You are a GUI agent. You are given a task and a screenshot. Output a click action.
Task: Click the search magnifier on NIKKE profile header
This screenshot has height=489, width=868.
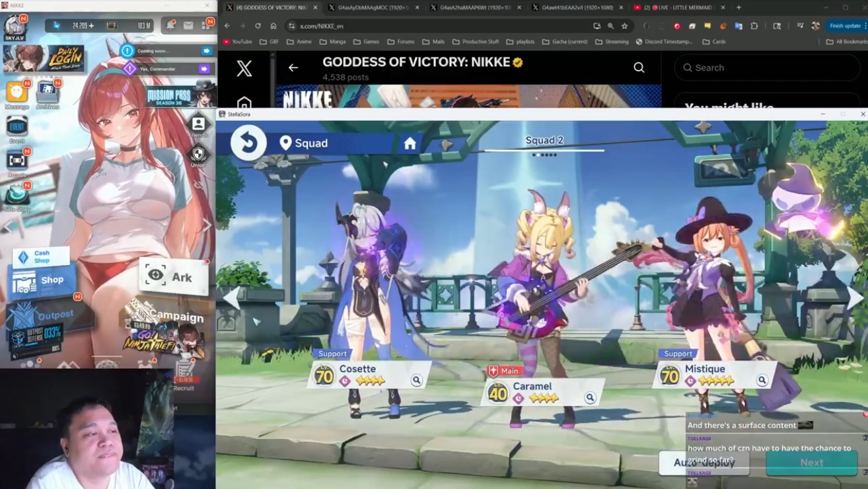click(639, 67)
